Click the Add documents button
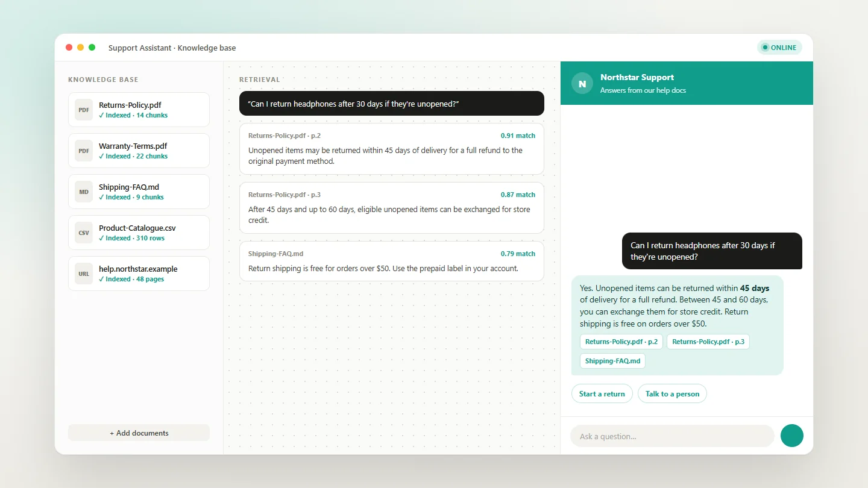The width and height of the screenshot is (868, 488). coord(139,433)
